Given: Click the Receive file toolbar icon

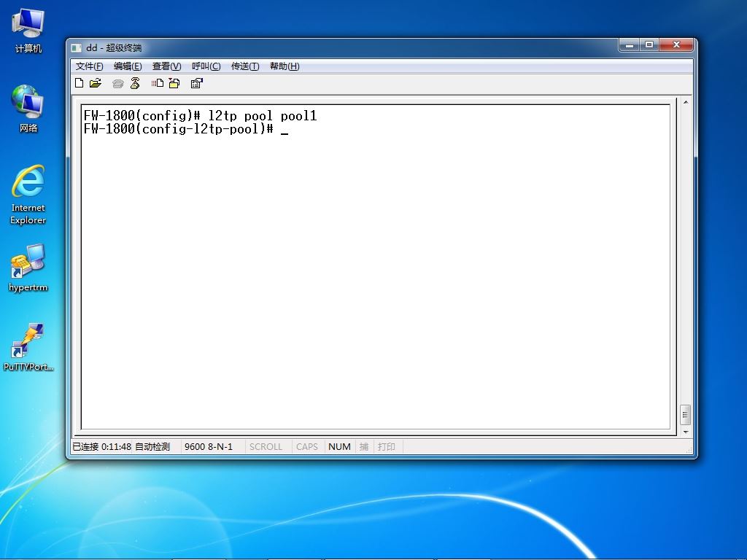Looking at the screenshot, I should 174,83.
